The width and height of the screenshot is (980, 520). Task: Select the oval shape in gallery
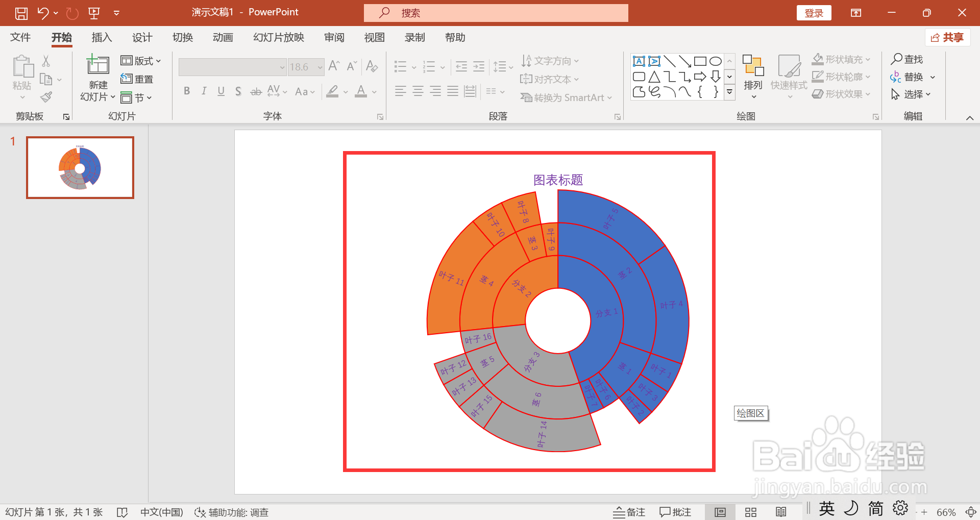[x=716, y=61]
